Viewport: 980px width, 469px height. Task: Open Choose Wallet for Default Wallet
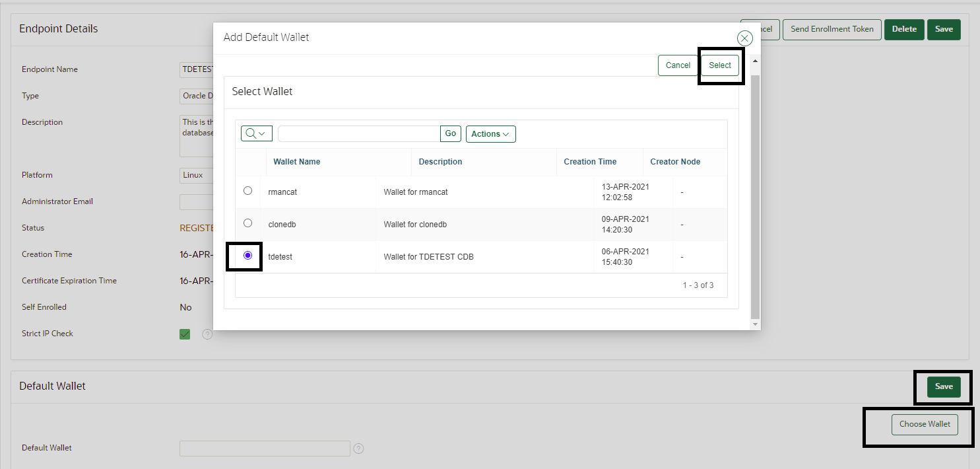pos(925,424)
